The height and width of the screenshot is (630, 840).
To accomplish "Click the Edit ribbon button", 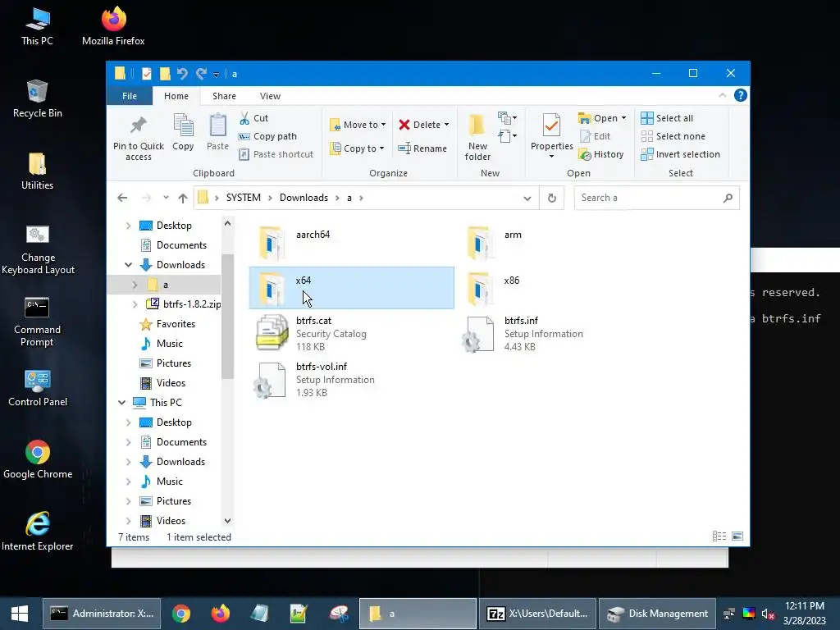I will tap(596, 136).
